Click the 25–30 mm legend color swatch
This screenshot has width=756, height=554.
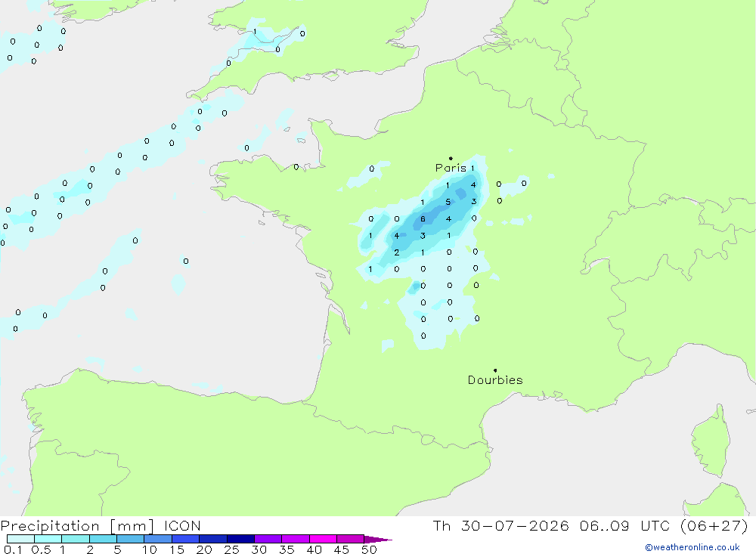pyautogui.click(x=240, y=539)
